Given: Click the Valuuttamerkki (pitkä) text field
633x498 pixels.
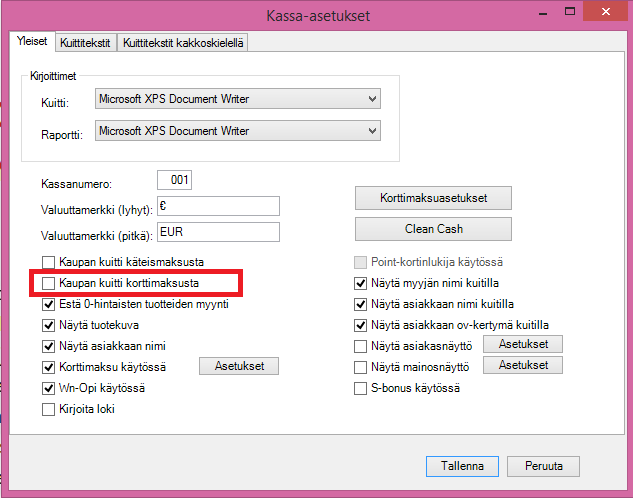Looking at the screenshot, I should (217, 231).
